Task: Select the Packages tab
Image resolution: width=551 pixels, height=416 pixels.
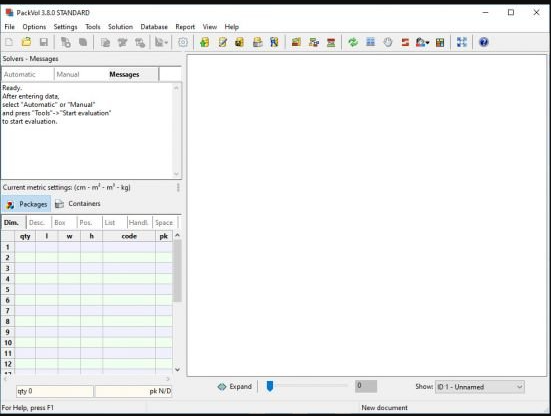Action: point(26,204)
